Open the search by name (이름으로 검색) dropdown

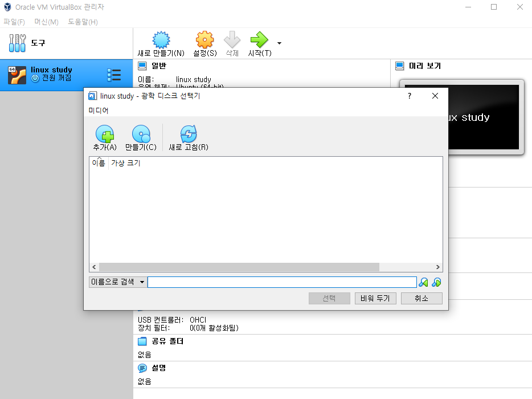tap(118, 282)
